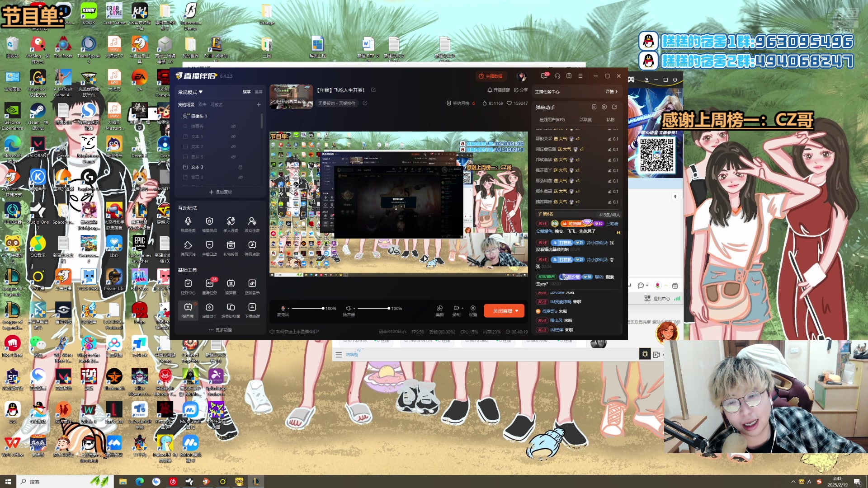Unlock the 文本 3 source lock

[x=241, y=167]
